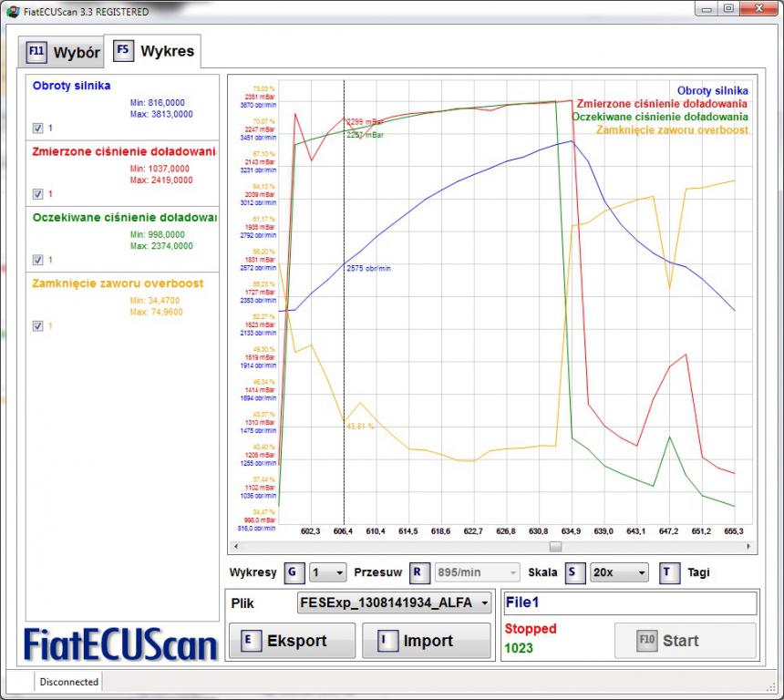
Task: Click the 606,4 time axis label
Action: tap(343, 531)
